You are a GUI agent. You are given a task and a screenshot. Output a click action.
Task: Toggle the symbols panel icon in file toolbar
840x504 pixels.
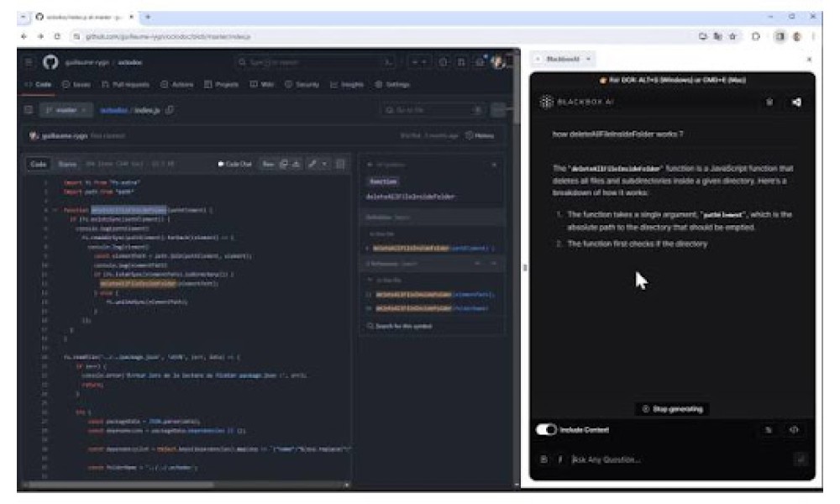point(340,164)
